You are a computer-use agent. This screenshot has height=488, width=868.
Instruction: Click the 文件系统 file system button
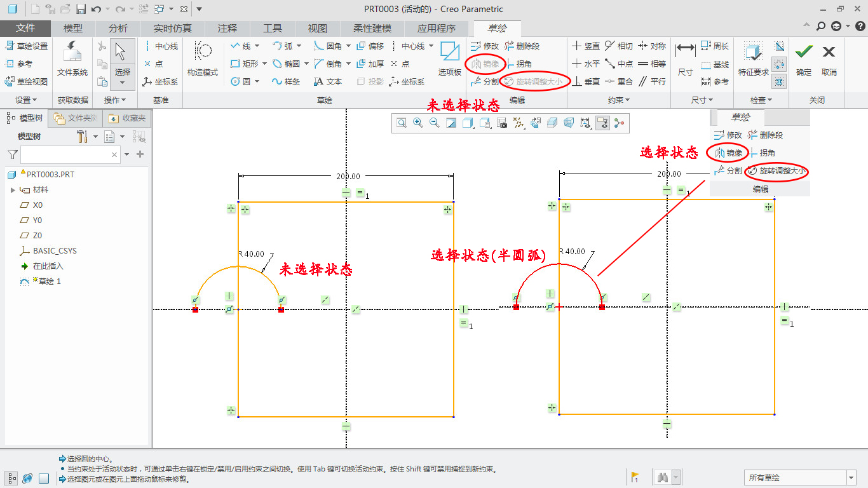(x=72, y=58)
